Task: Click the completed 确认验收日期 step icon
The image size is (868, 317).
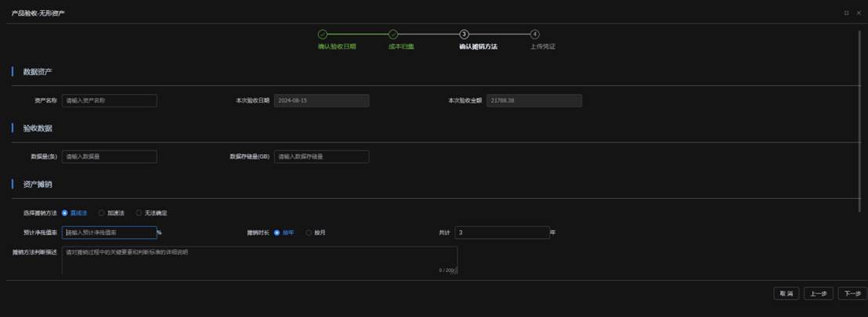Action: pyautogui.click(x=322, y=34)
